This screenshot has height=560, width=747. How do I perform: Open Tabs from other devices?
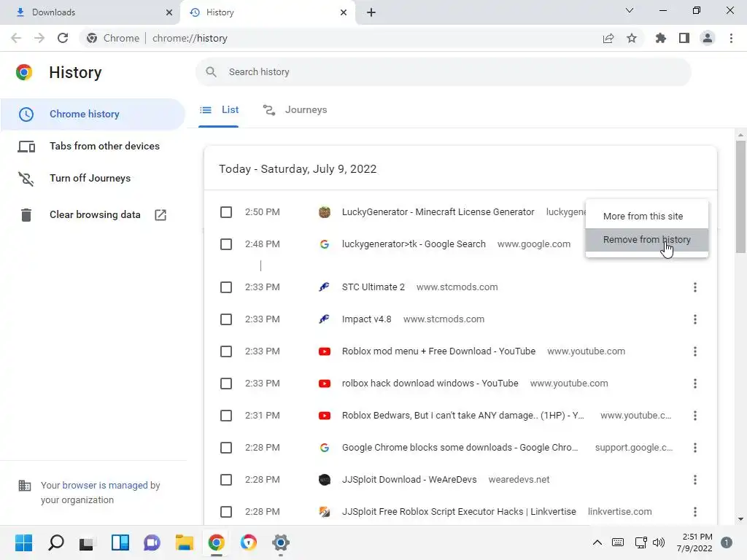(93, 146)
